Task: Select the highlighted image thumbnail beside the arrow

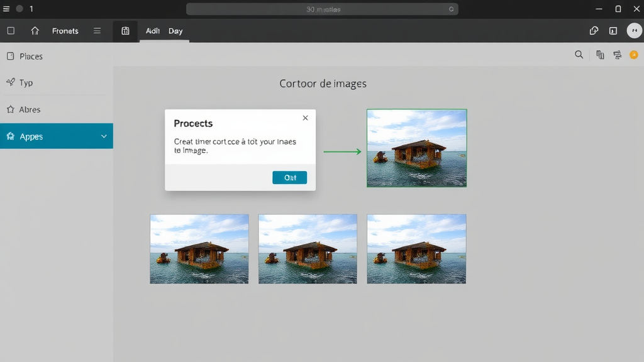Action: coord(416,148)
